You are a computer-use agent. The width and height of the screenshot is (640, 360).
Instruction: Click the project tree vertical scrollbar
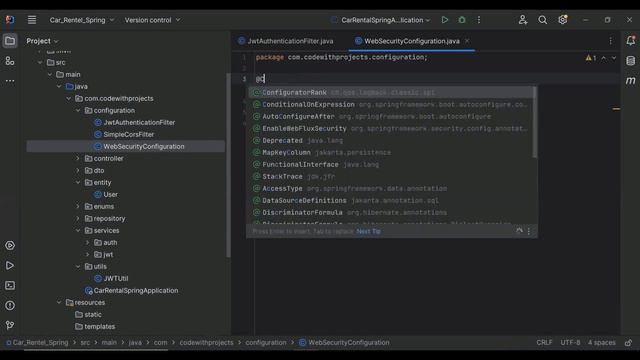(x=228, y=165)
